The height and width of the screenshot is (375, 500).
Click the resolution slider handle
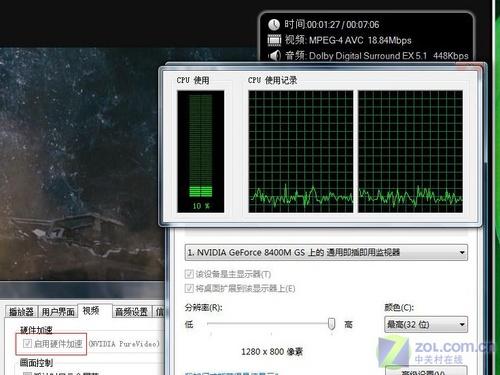click(x=331, y=324)
